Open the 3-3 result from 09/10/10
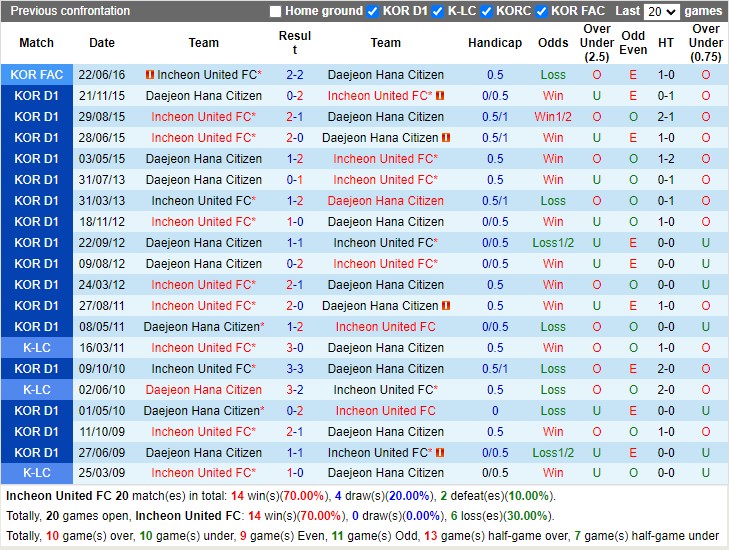The width and height of the screenshot is (729, 550). 295,369
